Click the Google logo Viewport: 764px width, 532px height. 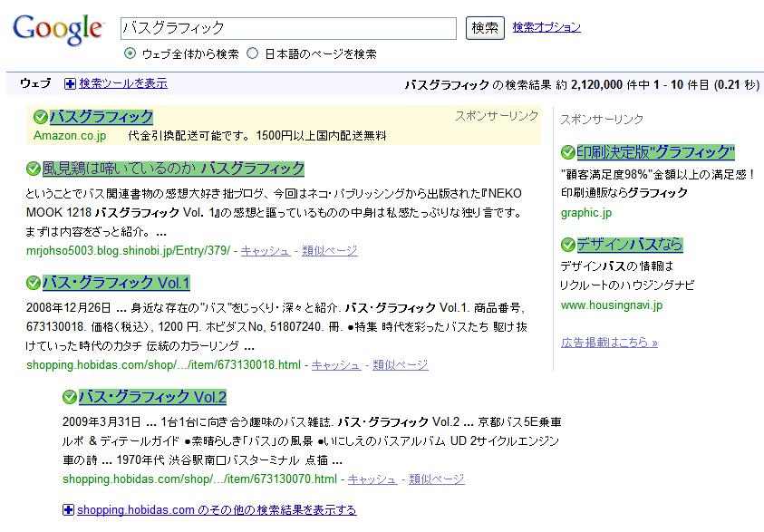point(57,29)
